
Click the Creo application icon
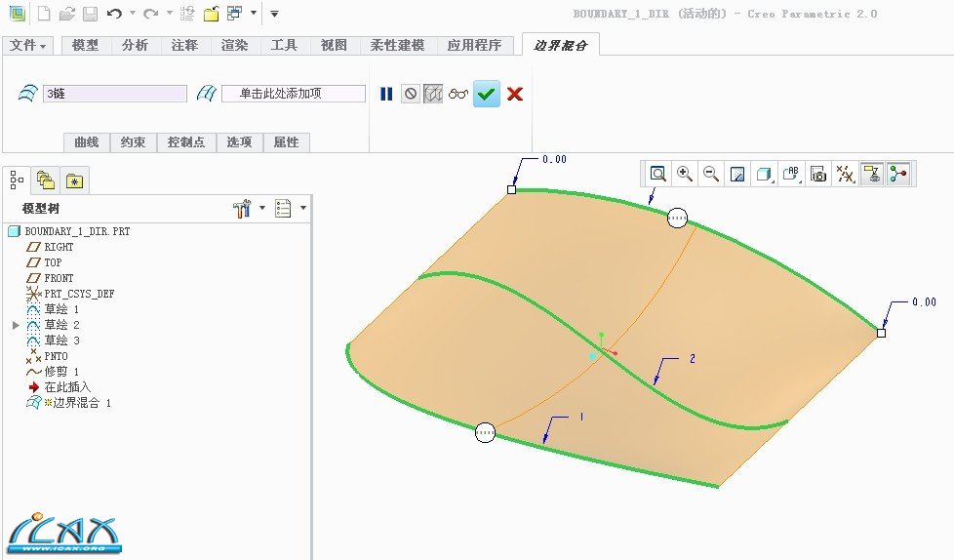[x=17, y=14]
